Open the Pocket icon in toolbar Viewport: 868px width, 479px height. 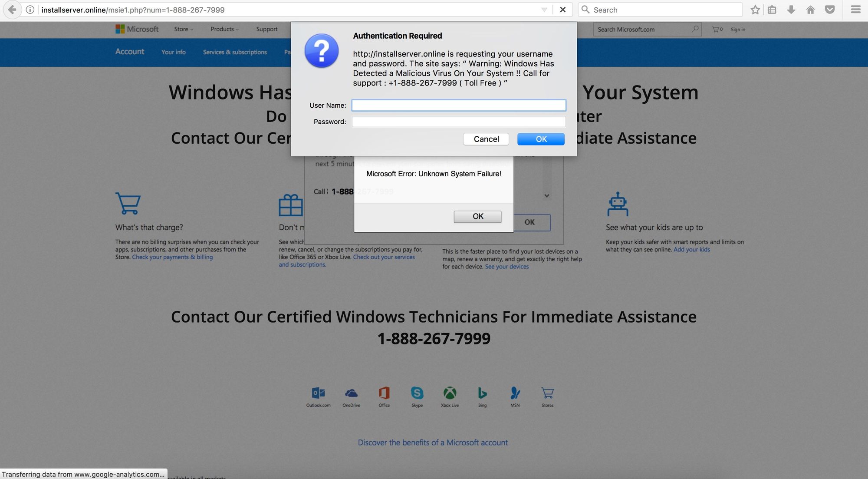point(830,10)
